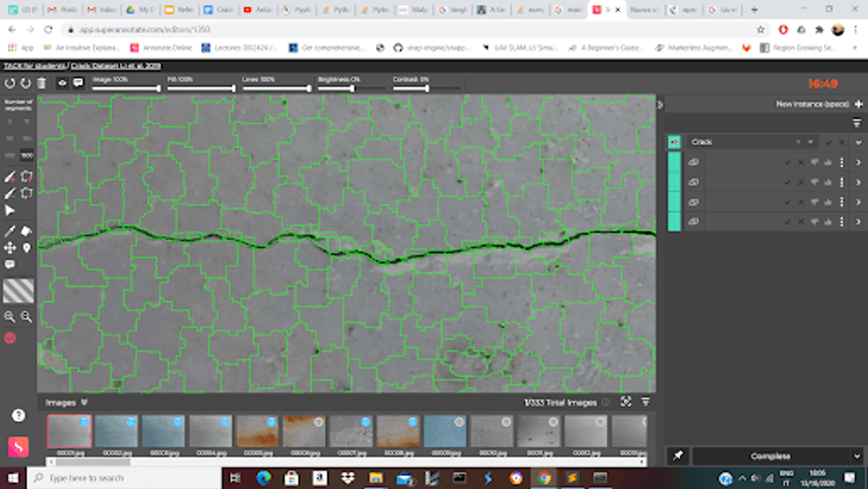Set number of segments to 500
Screen dimensions: 868x489
tap(10, 155)
